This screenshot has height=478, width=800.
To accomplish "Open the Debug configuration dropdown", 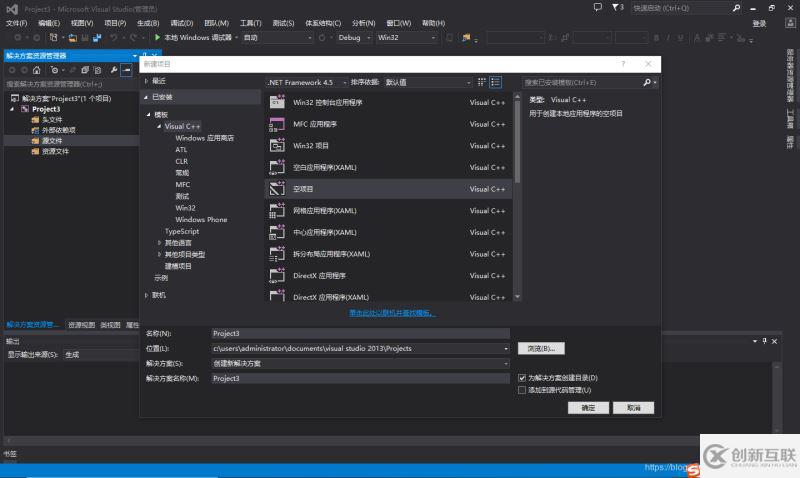I will point(354,38).
